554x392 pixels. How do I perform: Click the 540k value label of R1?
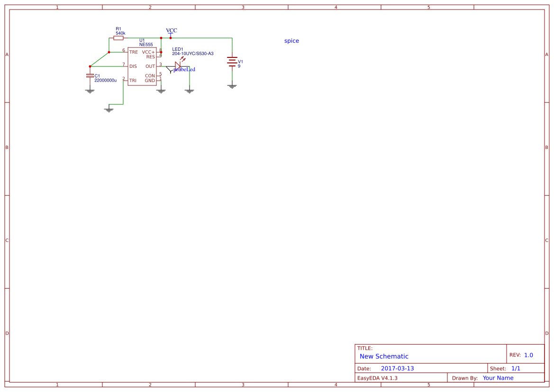coord(119,34)
